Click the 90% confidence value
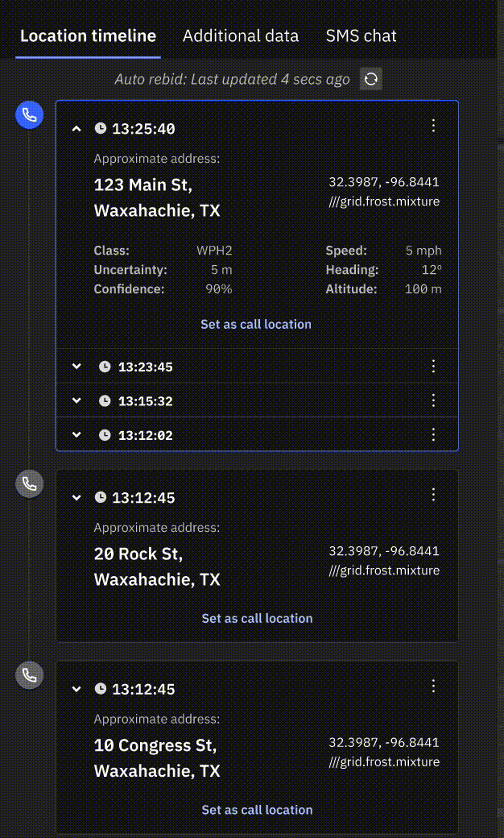504x838 pixels. click(219, 289)
